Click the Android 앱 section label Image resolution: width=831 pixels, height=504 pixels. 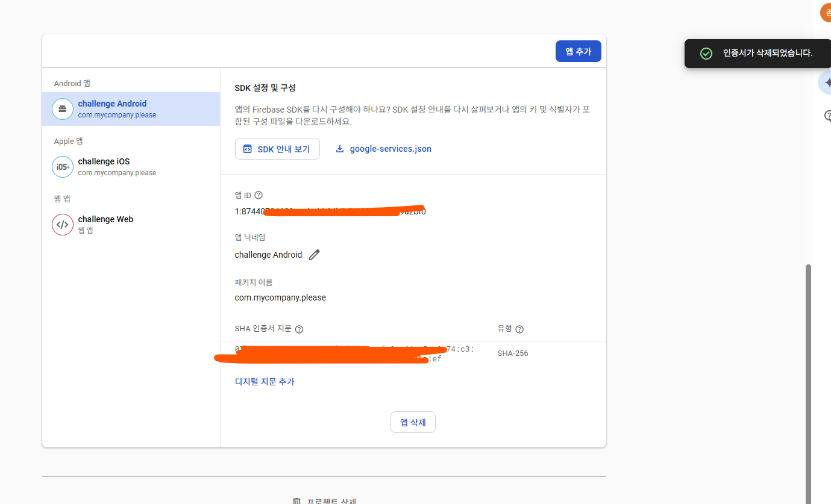pyautogui.click(x=72, y=83)
